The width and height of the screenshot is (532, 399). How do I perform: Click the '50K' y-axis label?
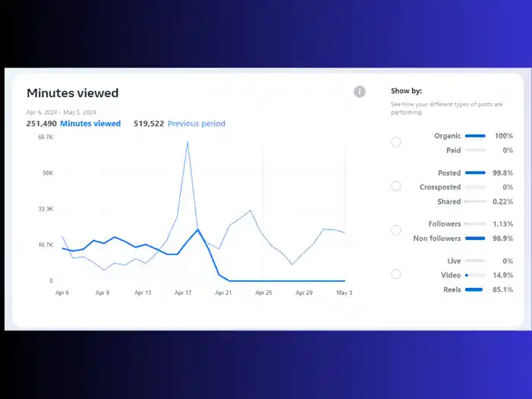tap(48, 173)
